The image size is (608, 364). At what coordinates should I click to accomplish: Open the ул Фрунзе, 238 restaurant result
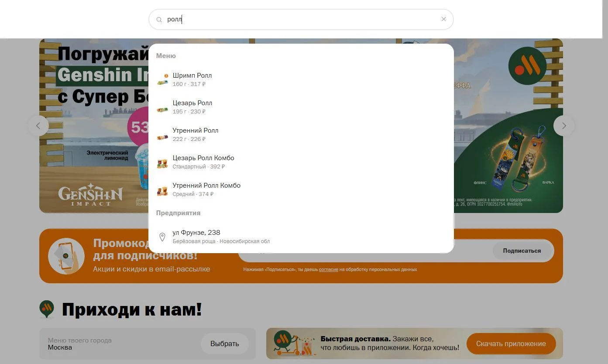(x=301, y=237)
